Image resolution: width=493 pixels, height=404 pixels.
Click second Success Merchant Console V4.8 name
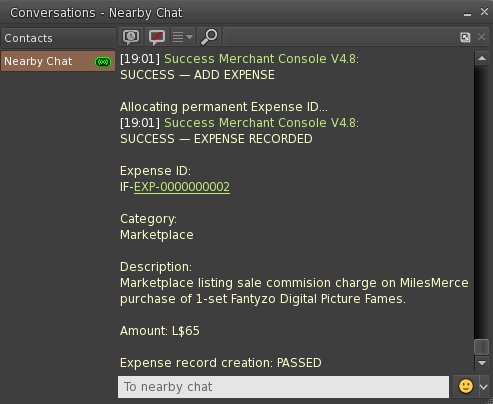pos(261,123)
